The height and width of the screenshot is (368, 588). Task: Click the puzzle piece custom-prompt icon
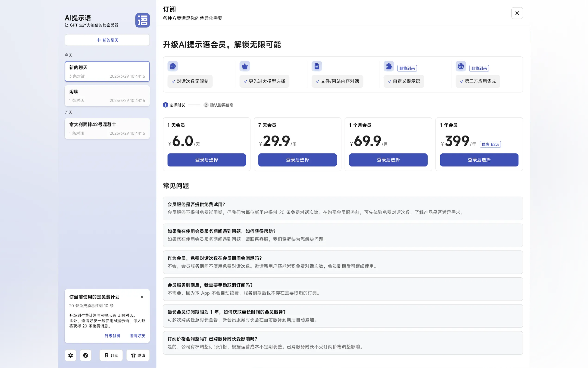pos(389,66)
